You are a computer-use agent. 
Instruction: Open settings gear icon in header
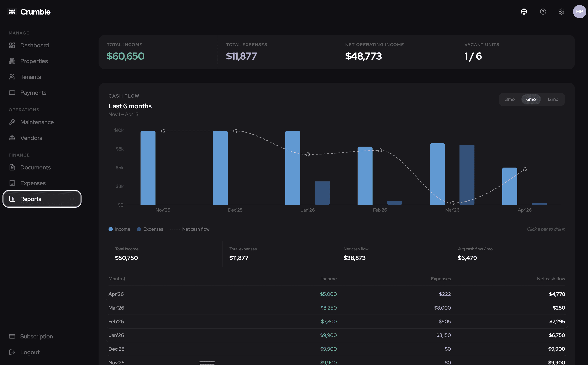coord(561,12)
